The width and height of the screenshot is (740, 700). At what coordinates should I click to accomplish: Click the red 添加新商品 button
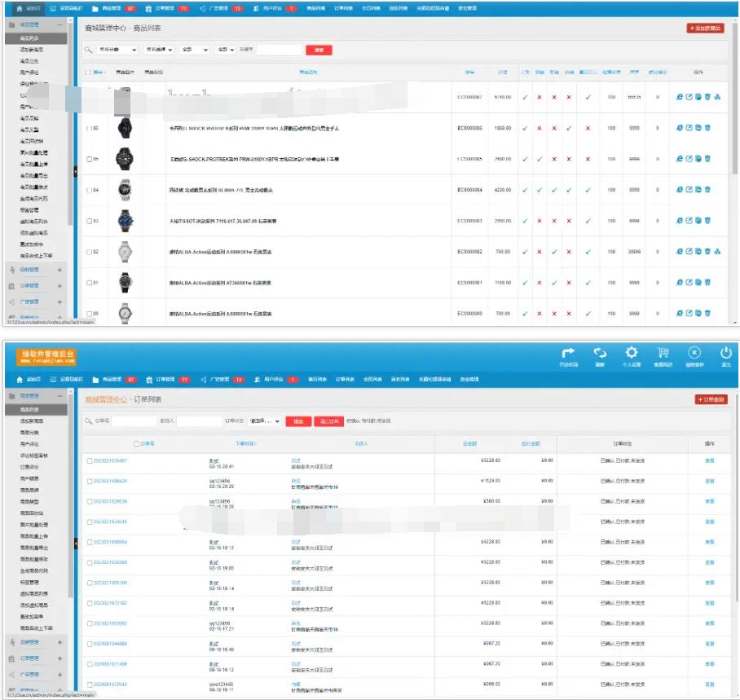coord(705,28)
